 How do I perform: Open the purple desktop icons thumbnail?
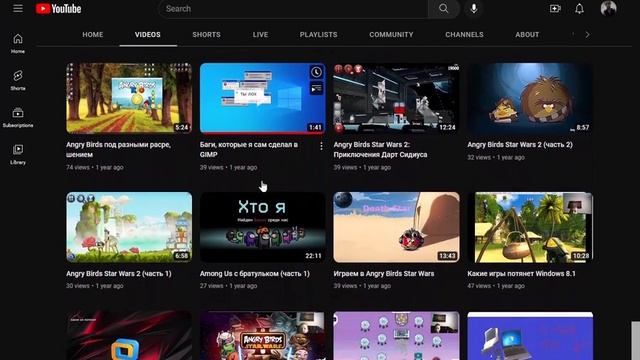(x=396, y=336)
